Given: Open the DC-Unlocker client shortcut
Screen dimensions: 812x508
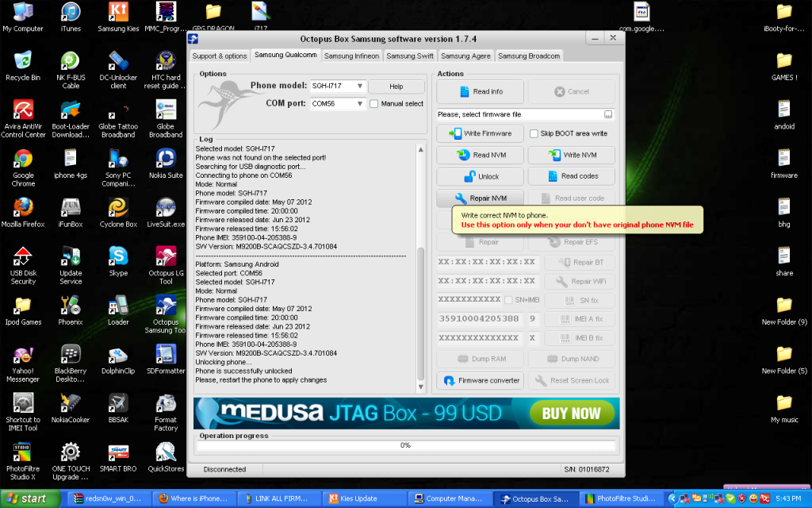Looking at the screenshot, I should [x=118, y=70].
